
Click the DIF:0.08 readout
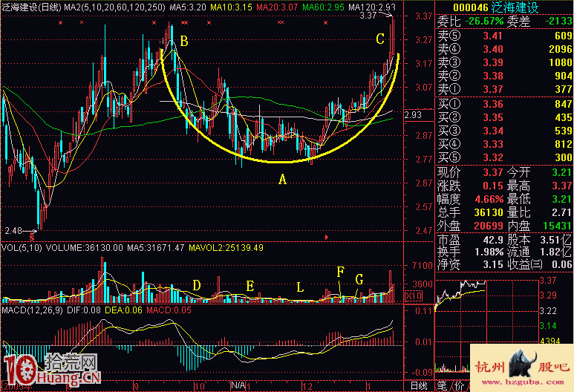click(84, 310)
